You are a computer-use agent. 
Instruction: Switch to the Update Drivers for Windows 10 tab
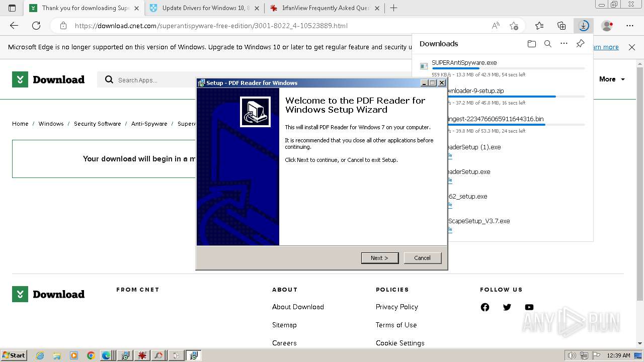(x=204, y=8)
